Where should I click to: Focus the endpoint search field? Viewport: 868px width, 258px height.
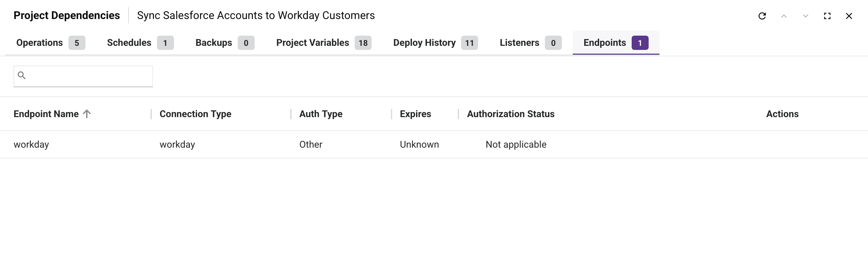89,76
